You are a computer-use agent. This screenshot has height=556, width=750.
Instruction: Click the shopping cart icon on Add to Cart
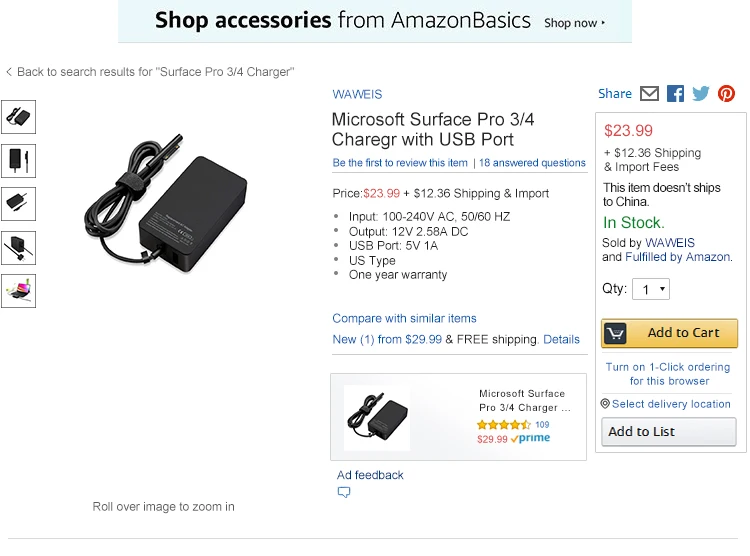point(616,333)
